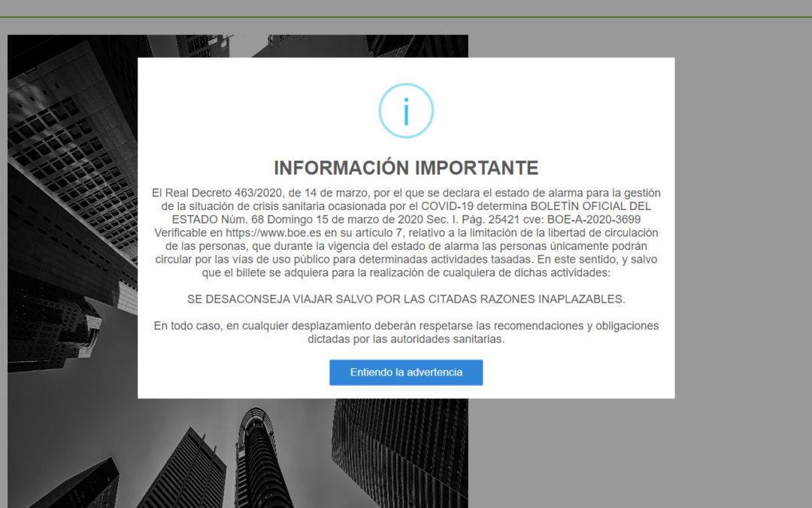Click the gray page area right of the modal

tap(737, 226)
